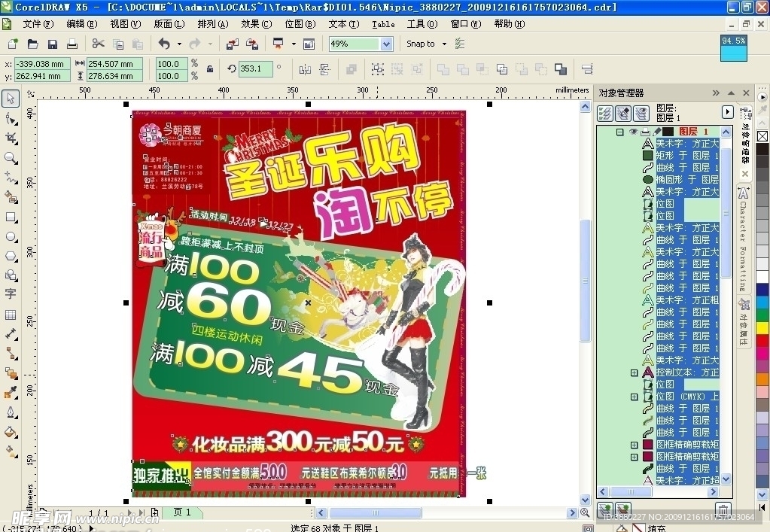Open the Align and Distribute icon
Screen dimensions: 770x532
(x=587, y=69)
